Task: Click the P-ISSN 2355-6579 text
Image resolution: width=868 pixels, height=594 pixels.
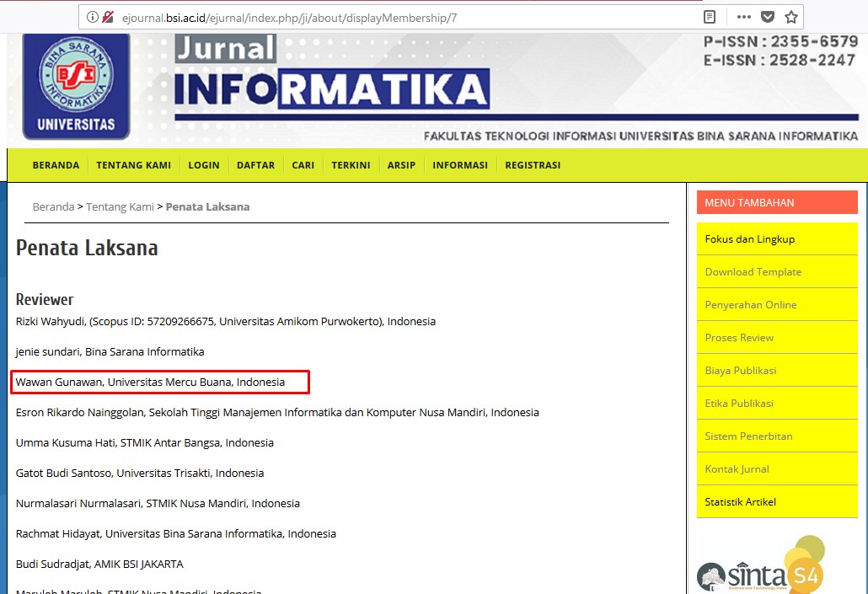Action: pos(780,41)
